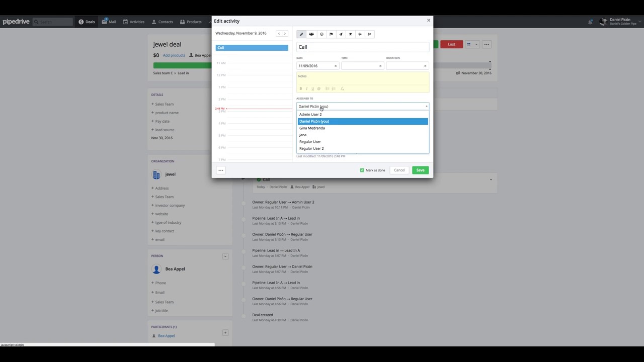Expand the Person section dropdown arrow
644x362 pixels.
click(225, 256)
